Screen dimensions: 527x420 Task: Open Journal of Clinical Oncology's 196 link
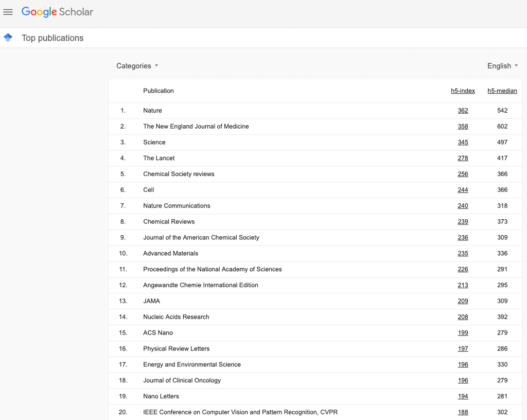tap(463, 380)
